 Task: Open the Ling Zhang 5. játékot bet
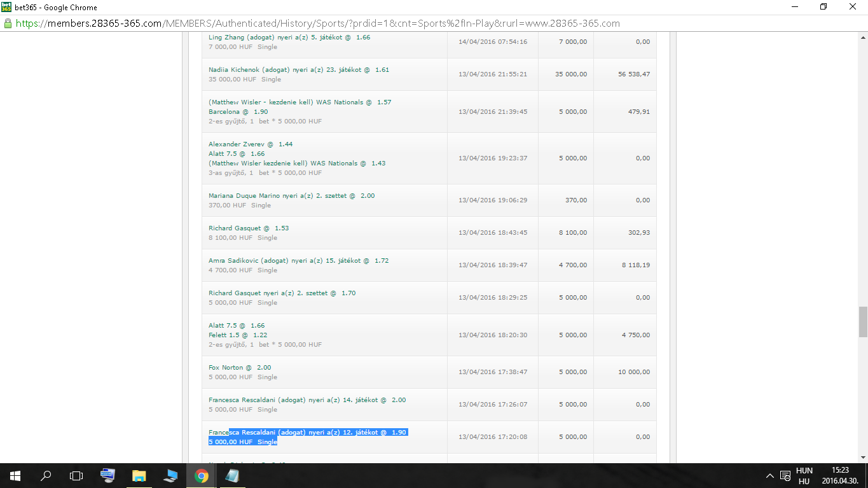(289, 38)
